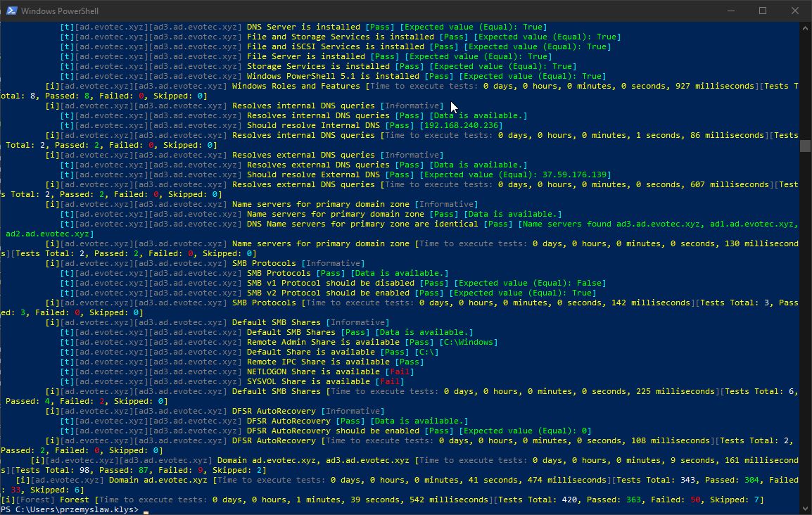Viewport: 812px width, 515px height.
Task: Click the SMB v1 Protocol should be disabled line
Action: tap(331, 283)
